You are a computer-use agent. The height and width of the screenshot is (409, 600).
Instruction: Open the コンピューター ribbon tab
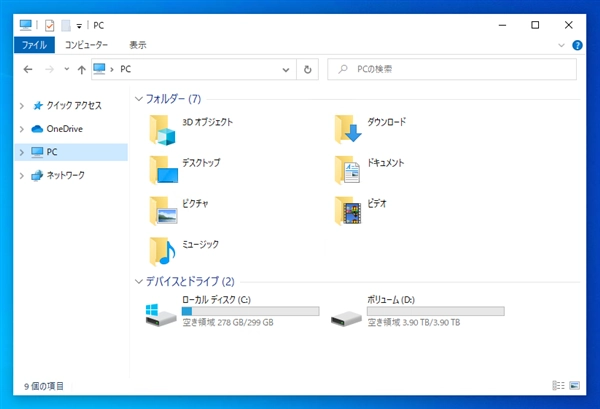click(86, 45)
